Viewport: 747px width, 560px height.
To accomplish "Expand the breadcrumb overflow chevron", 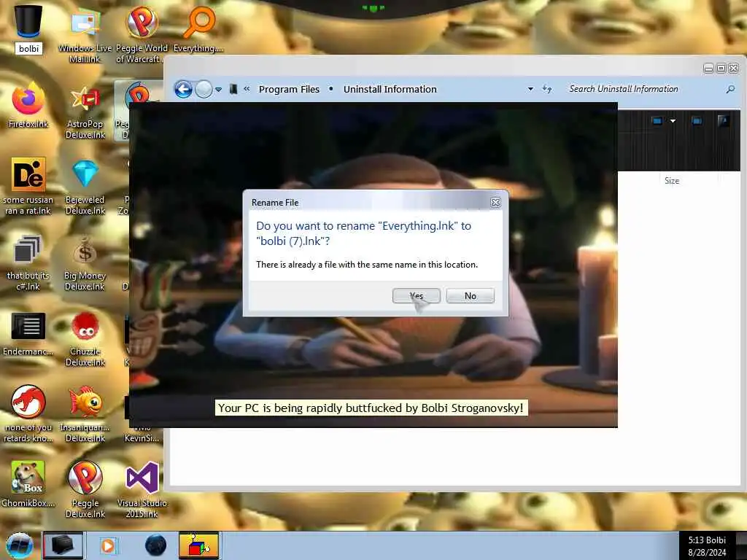I will coord(247,88).
